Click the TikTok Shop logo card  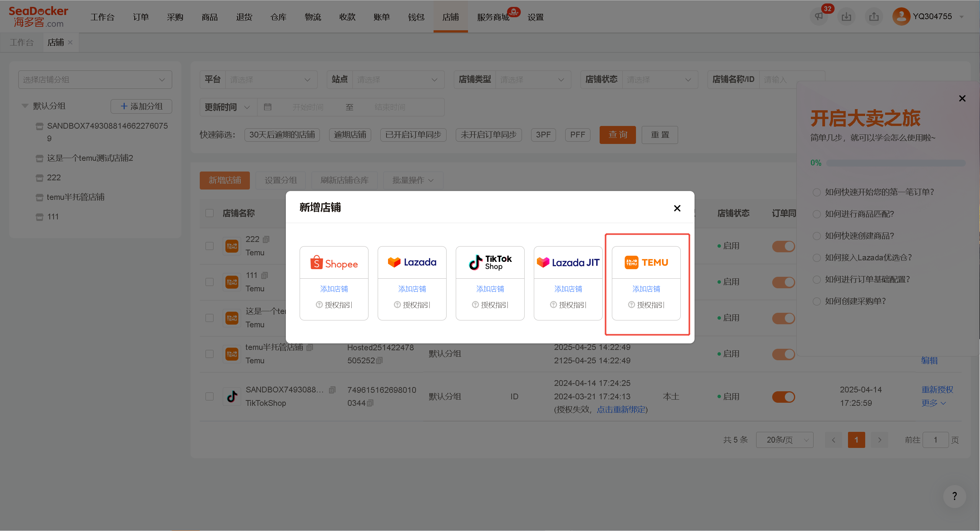(490, 263)
